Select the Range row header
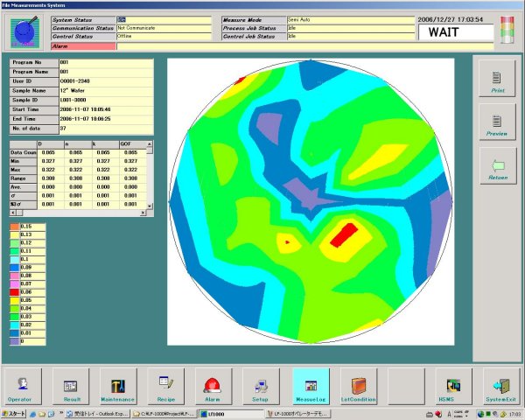 23,178
